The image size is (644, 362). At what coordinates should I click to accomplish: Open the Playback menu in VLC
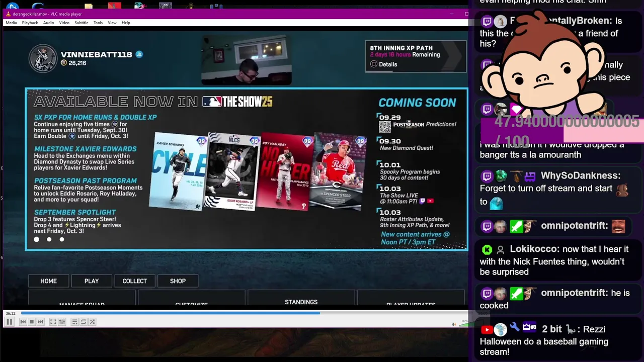point(30,23)
